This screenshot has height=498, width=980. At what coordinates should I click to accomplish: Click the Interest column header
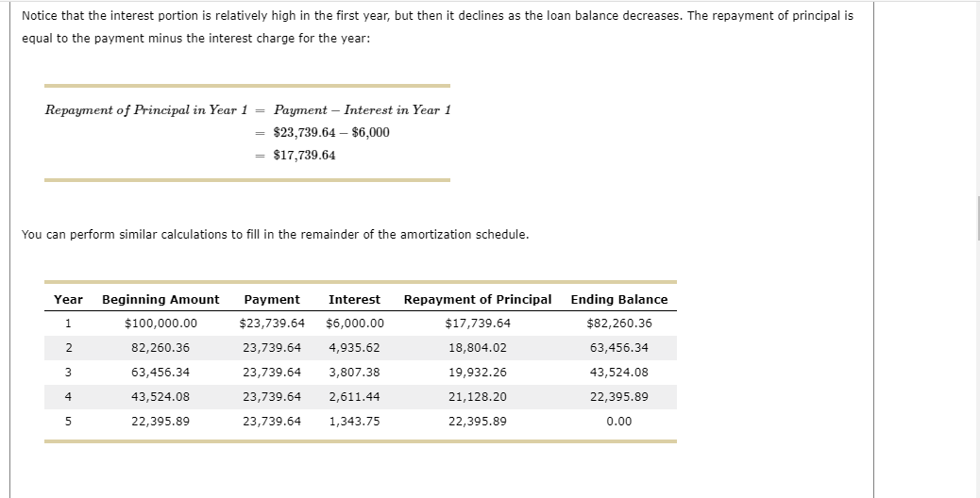click(354, 300)
